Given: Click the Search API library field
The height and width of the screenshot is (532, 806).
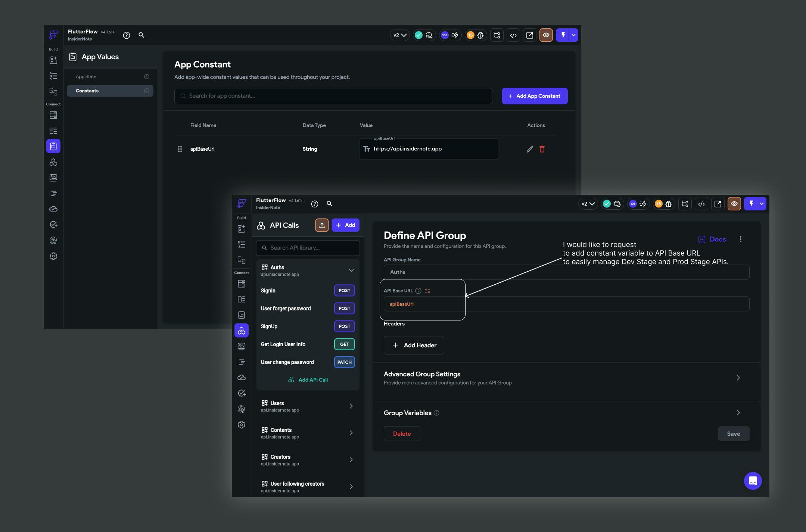Looking at the screenshot, I should click(x=308, y=248).
